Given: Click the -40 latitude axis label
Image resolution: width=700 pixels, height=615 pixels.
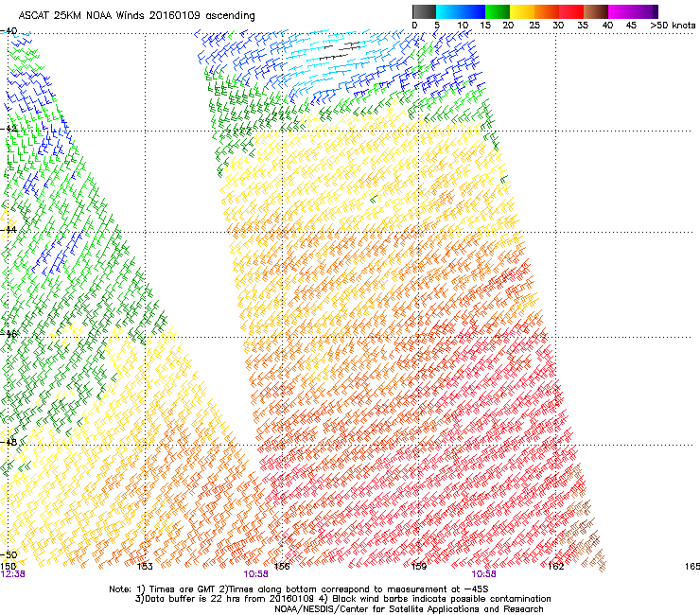Looking at the screenshot, I should click(9, 31).
